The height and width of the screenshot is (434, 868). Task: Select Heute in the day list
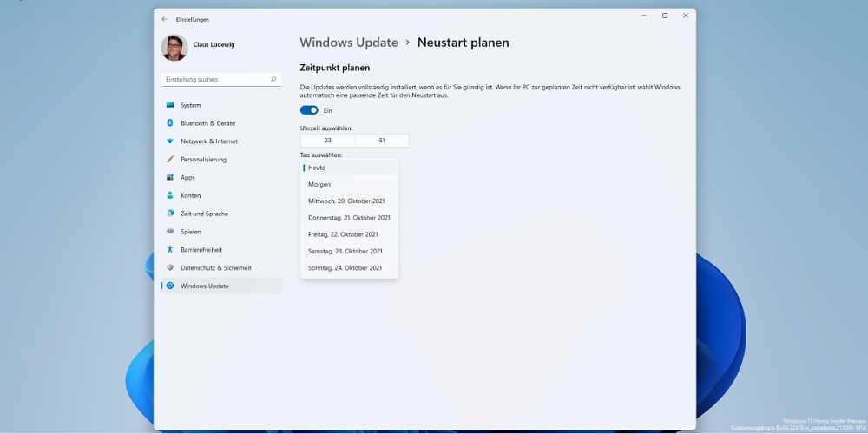(349, 168)
